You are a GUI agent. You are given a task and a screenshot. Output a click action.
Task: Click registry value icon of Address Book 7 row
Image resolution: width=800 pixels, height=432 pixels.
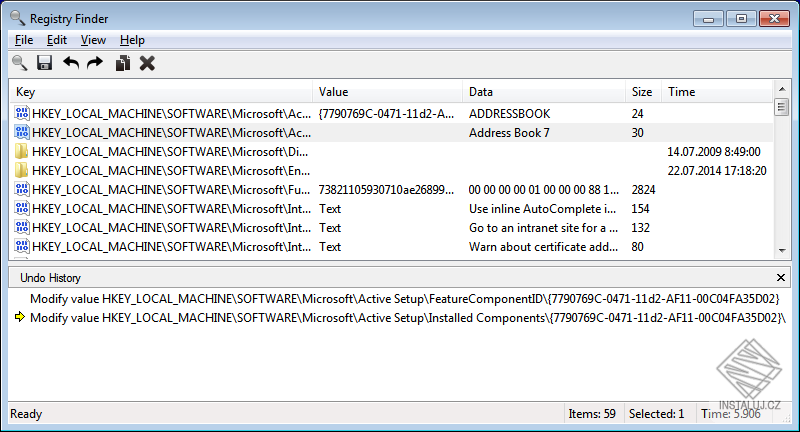21,132
